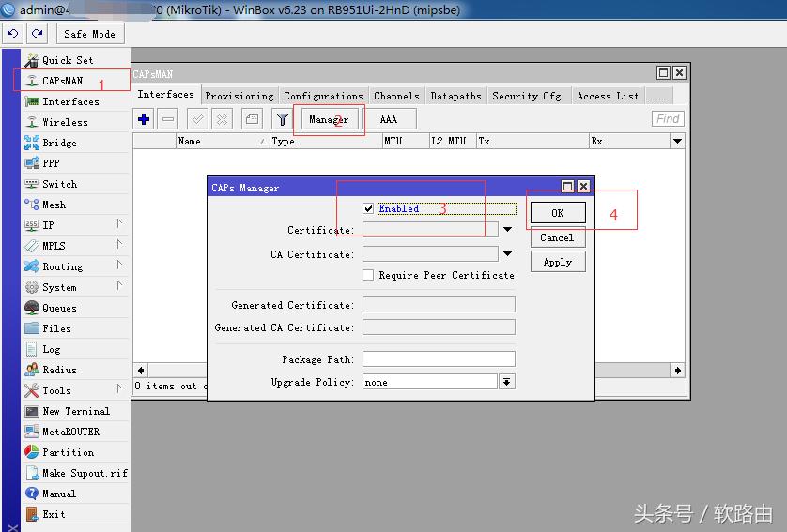Switch to Interfaces tab
The height and width of the screenshot is (532, 787).
point(166,94)
